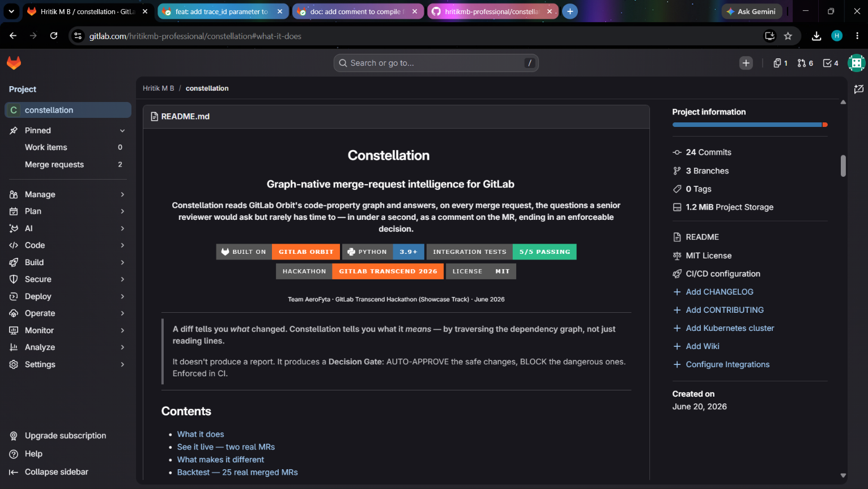The image size is (868, 489).
Task: Switch to the hritikmb-professional GitHub tab
Action: pos(493,11)
